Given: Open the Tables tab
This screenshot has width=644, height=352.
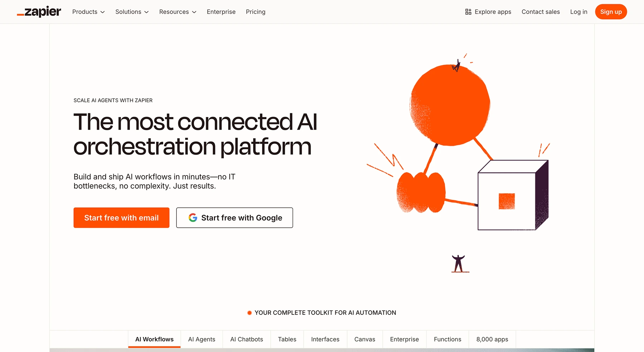Looking at the screenshot, I should click(x=287, y=339).
